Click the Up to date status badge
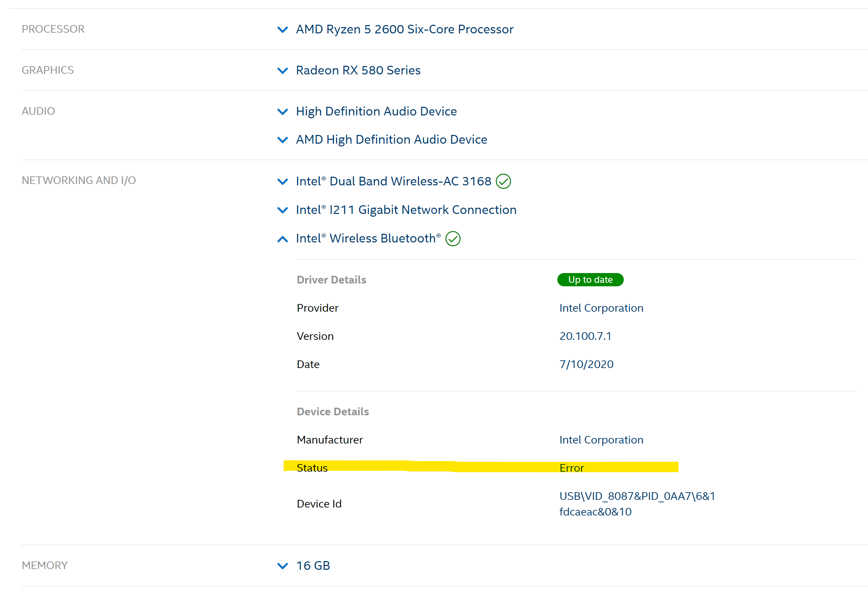 pos(590,280)
